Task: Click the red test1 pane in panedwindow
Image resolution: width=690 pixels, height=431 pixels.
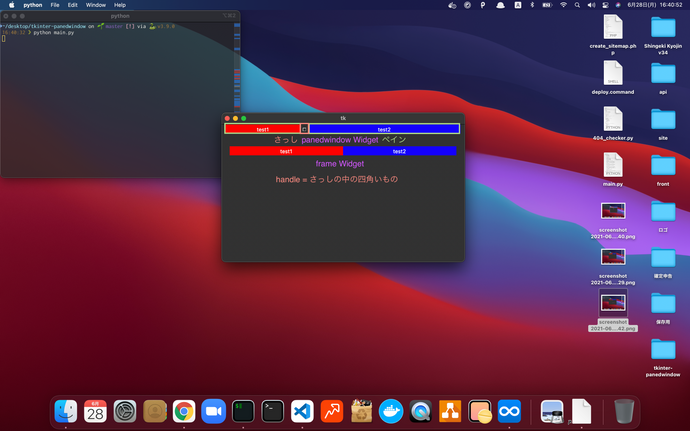Action: (262, 129)
